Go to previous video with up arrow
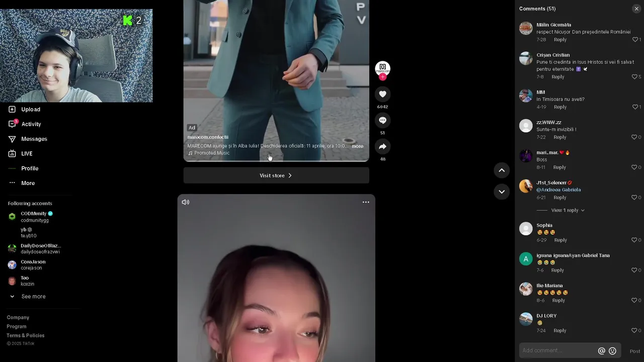The image size is (644, 362). tap(502, 170)
